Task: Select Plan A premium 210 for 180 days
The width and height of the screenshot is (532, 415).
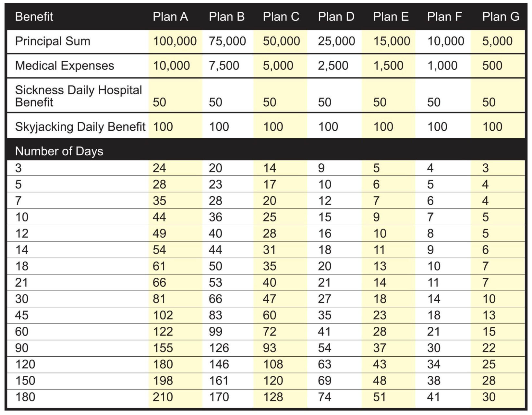Action: tap(163, 397)
